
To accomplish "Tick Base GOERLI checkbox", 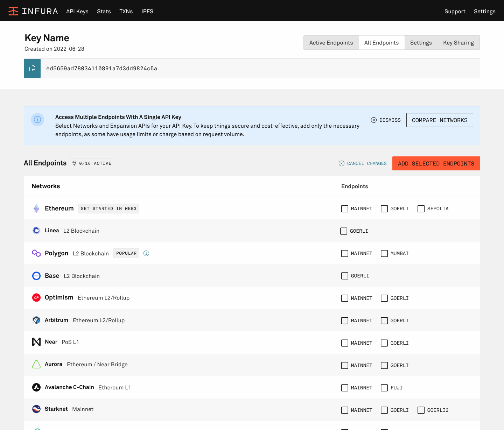I will (x=345, y=276).
